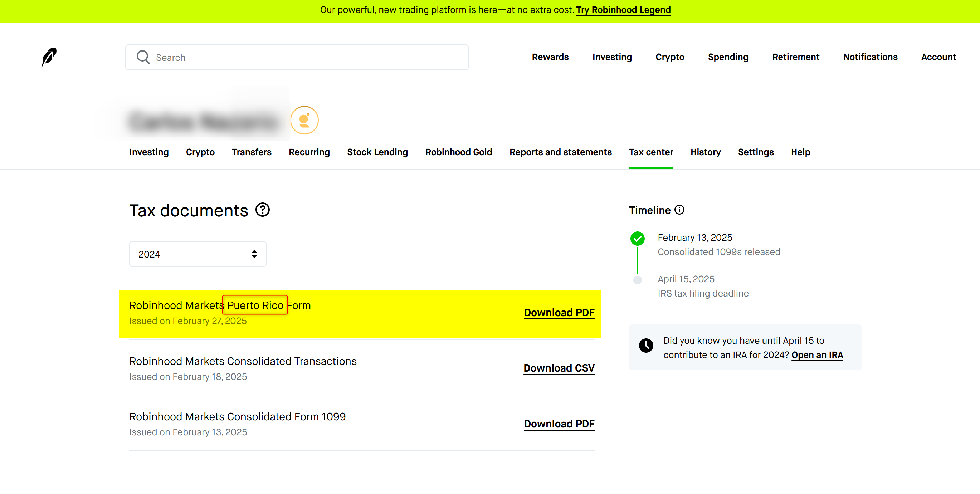Click the search magnifier icon
980x494 pixels.
[x=143, y=57]
